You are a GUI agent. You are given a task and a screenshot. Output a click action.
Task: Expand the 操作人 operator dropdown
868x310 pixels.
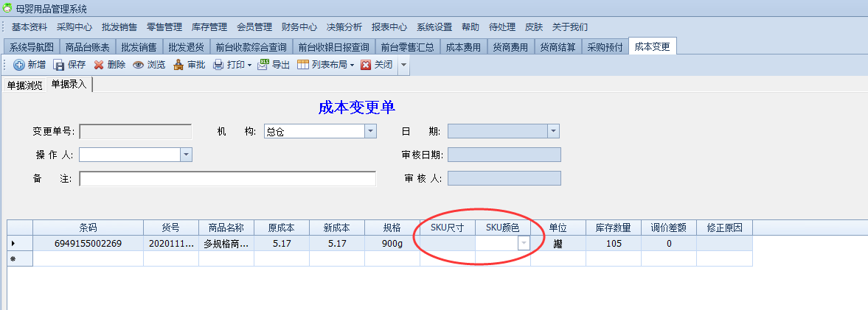click(x=186, y=155)
